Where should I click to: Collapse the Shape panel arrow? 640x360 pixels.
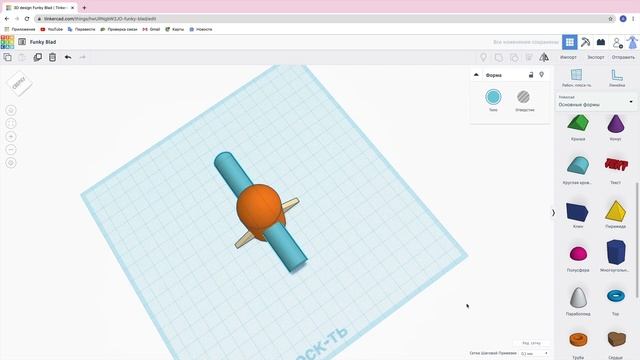(x=476, y=75)
